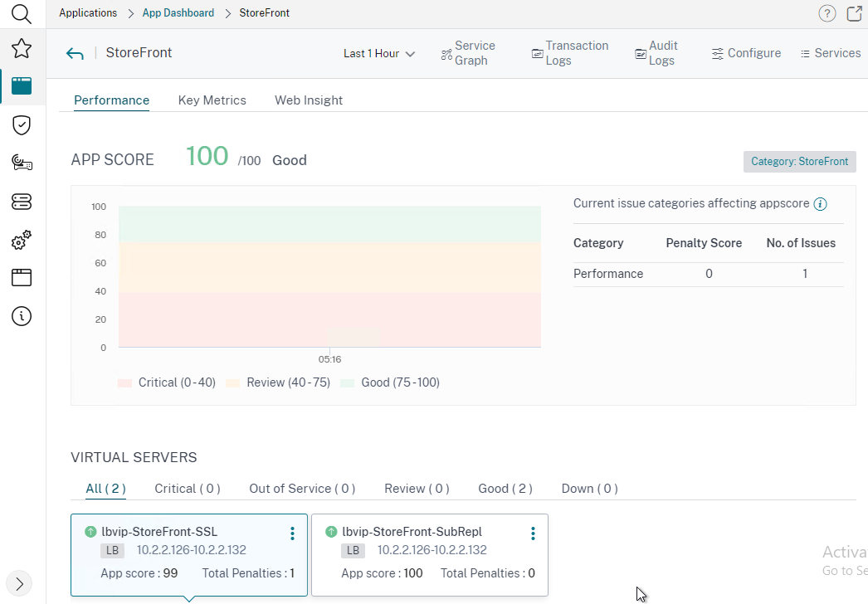Click the open in new window icon

click(x=855, y=13)
